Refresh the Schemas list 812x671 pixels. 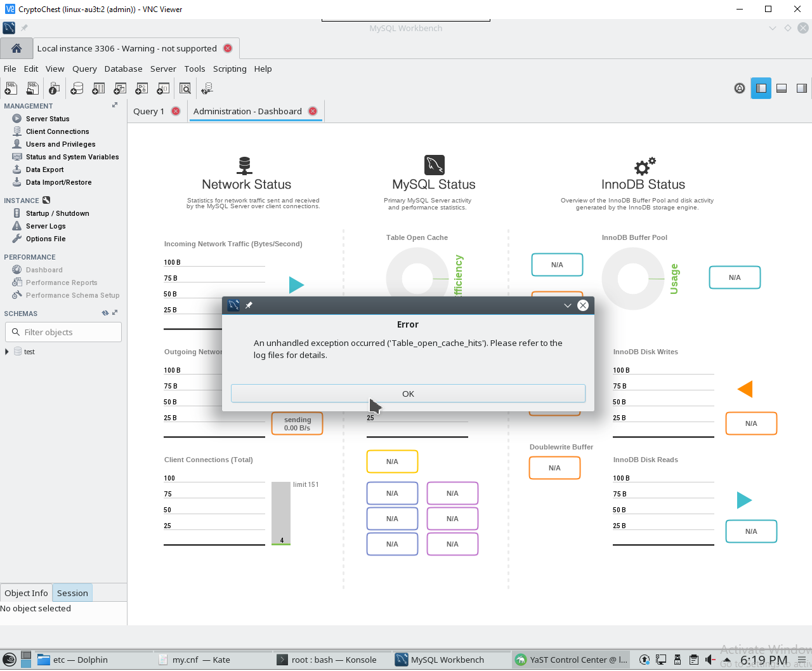point(105,313)
